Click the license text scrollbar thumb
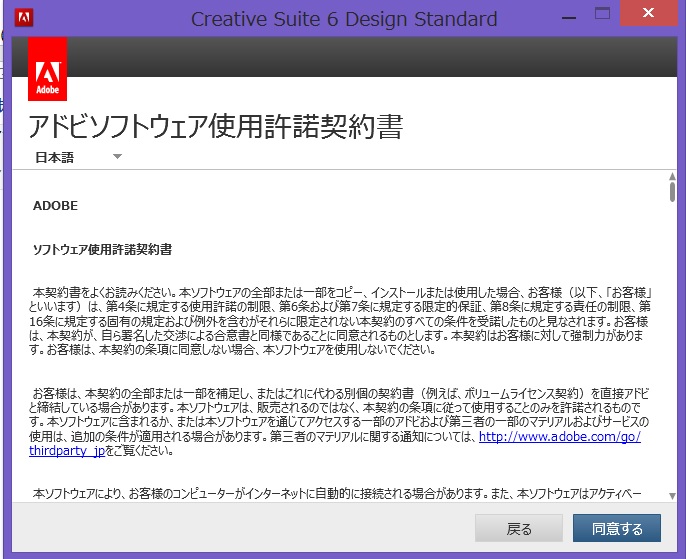This screenshot has width=686, height=559. point(671,192)
